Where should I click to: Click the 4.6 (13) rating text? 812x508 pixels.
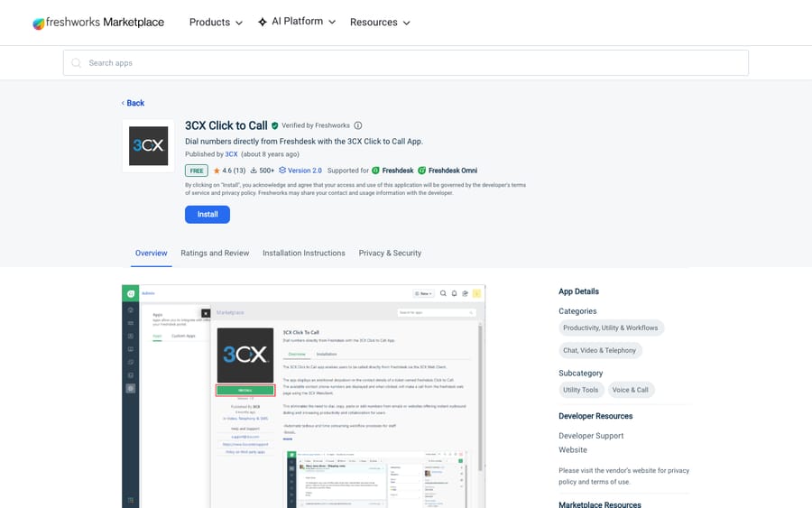[234, 171]
